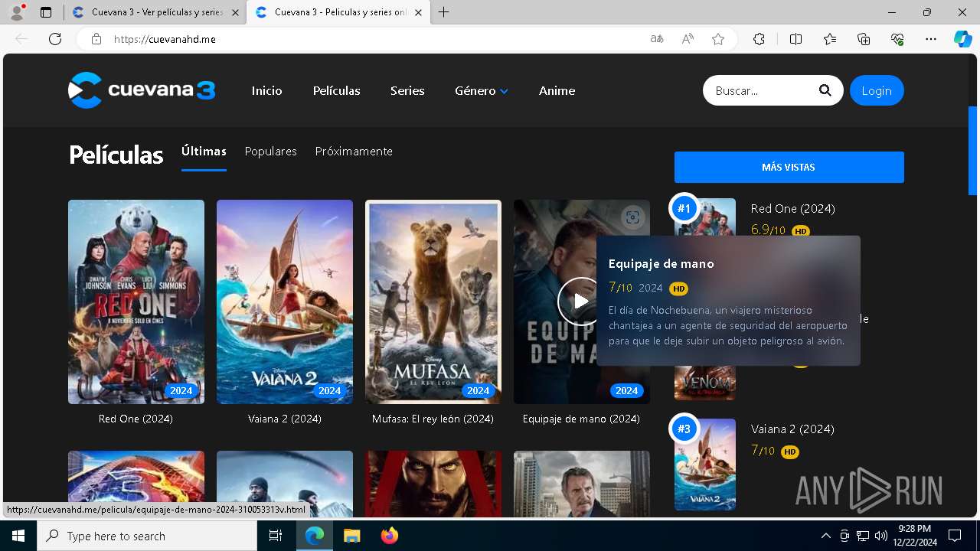This screenshot has height=551, width=980.
Task: Open Windows Start menu
Action: [18, 536]
